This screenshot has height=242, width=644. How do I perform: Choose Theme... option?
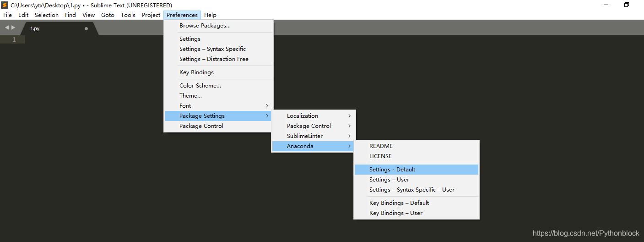(218, 96)
